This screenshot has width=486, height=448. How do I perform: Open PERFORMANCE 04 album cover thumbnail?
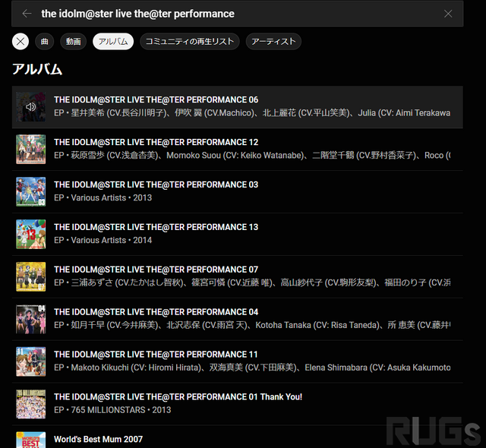[x=31, y=320]
